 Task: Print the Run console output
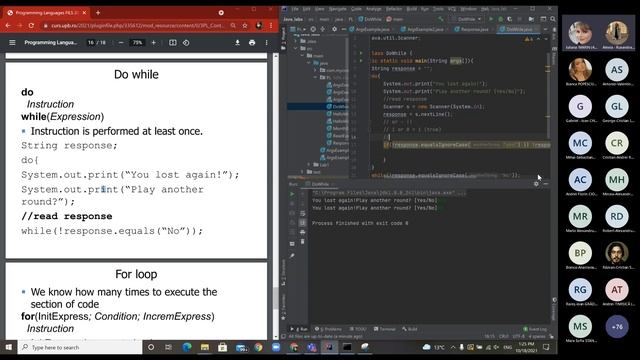pyautogui.click(x=302, y=232)
